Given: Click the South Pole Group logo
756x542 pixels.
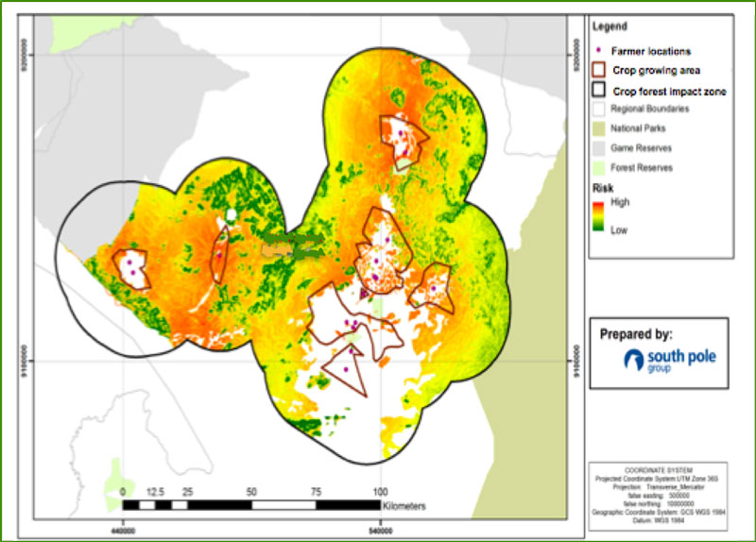Looking at the screenshot, I should click(659, 360).
